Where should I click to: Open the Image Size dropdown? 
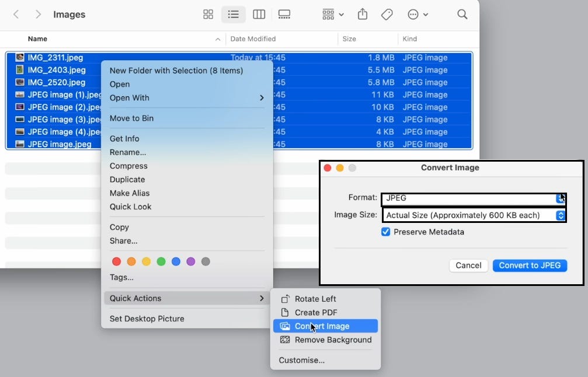click(474, 215)
